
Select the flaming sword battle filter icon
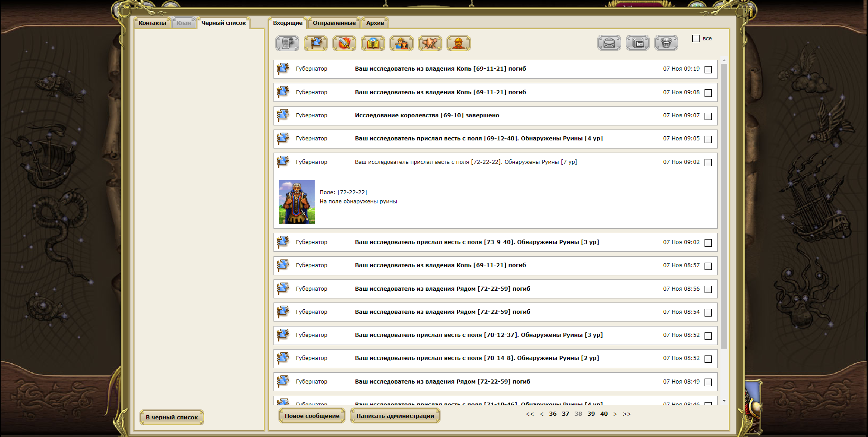tap(344, 43)
